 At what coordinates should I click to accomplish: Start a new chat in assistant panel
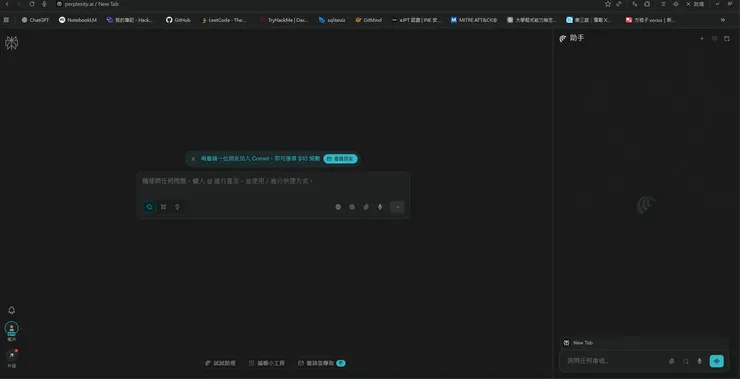click(702, 39)
